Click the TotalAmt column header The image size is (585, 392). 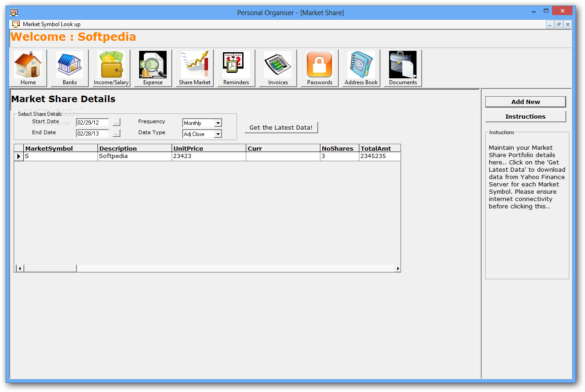[x=380, y=148]
